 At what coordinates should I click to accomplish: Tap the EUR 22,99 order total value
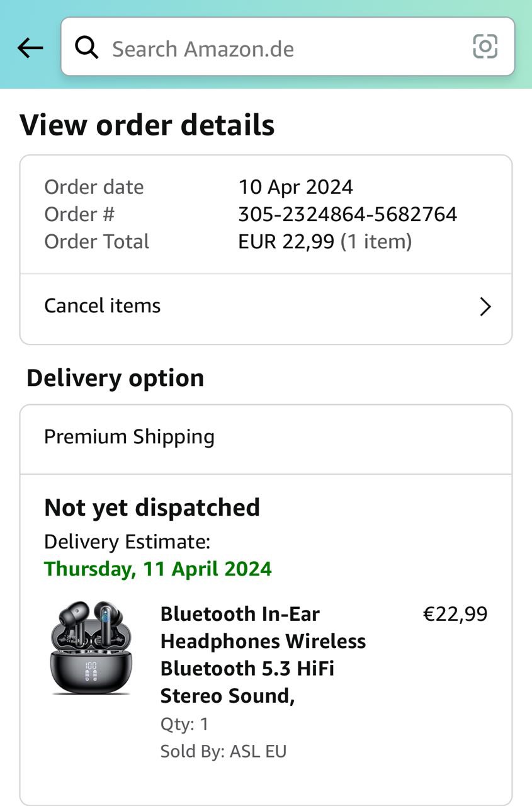click(286, 242)
